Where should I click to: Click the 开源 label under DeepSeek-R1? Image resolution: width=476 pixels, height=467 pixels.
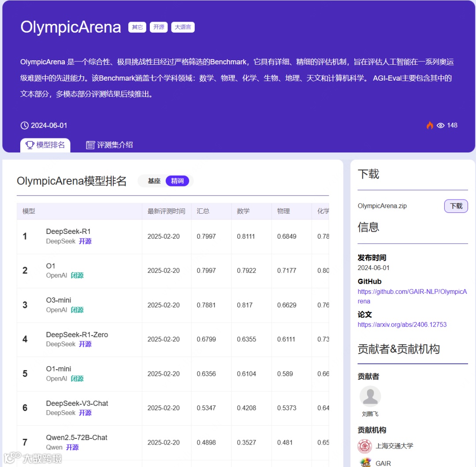click(86, 241)
